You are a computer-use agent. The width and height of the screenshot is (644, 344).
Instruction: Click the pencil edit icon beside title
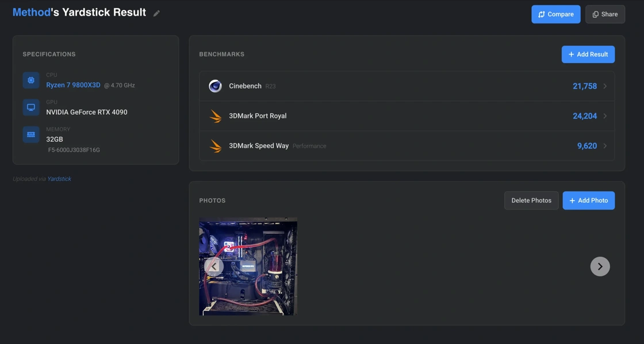pyautogui.click(x=156, y=13)
